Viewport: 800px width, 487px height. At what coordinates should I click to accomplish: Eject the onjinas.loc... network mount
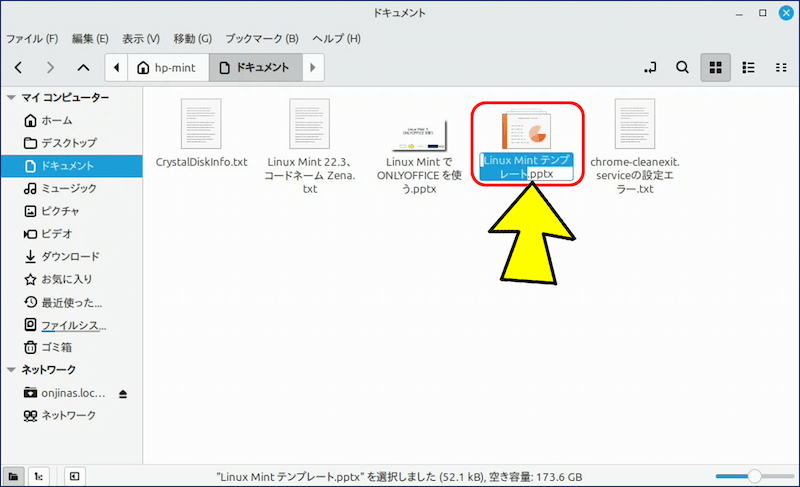click(x=123, y=394)
